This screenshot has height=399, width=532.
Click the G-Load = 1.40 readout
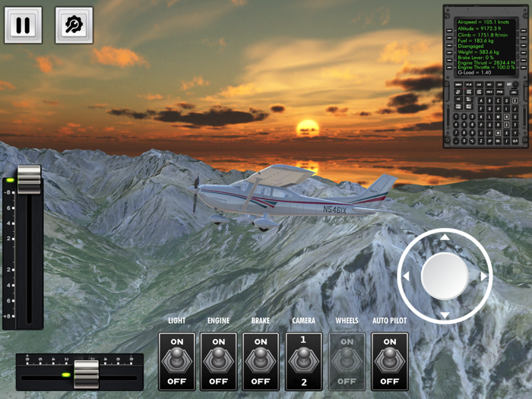click(474, 73)
